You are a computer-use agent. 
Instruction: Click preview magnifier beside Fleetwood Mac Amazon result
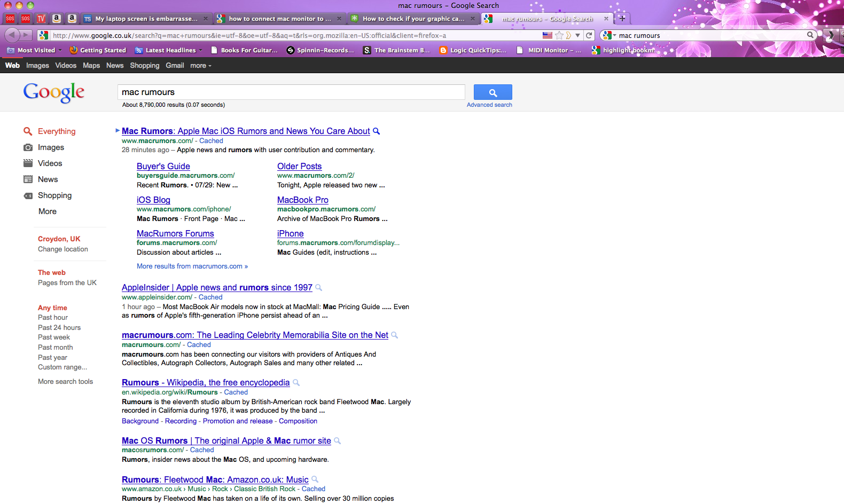pyautogui.click(x=315, y=480)
